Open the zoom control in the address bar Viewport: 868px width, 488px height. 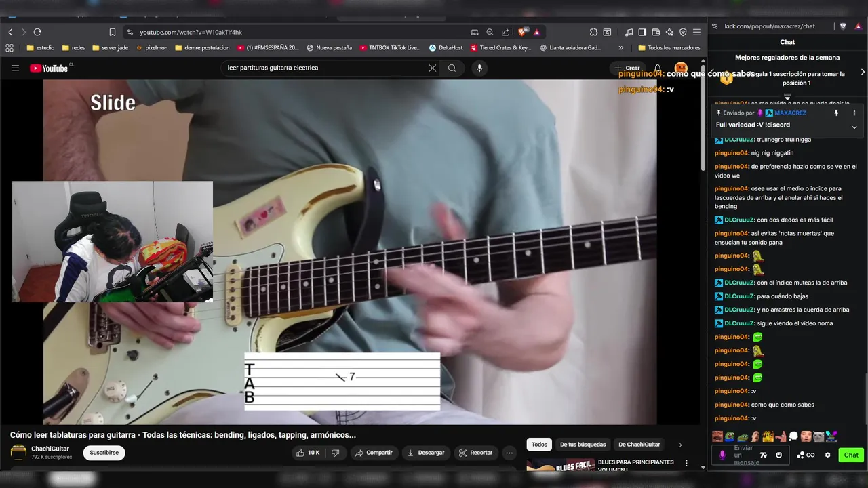[490, 32]
